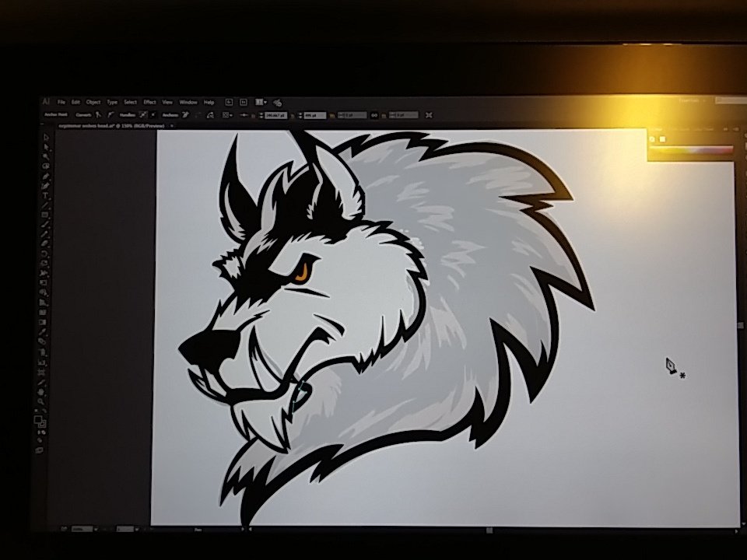Viewport: 747px width, 560px height.
Task: Open the Arrange Documents dropdown
Action: [261, 103]
